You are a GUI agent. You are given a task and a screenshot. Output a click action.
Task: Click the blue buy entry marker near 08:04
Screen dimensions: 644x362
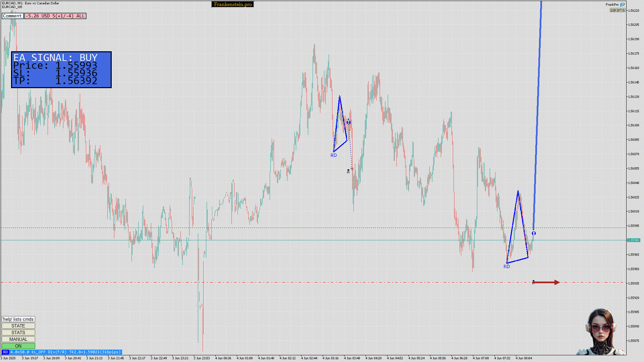pyautogui.click(x=534, y=233)
